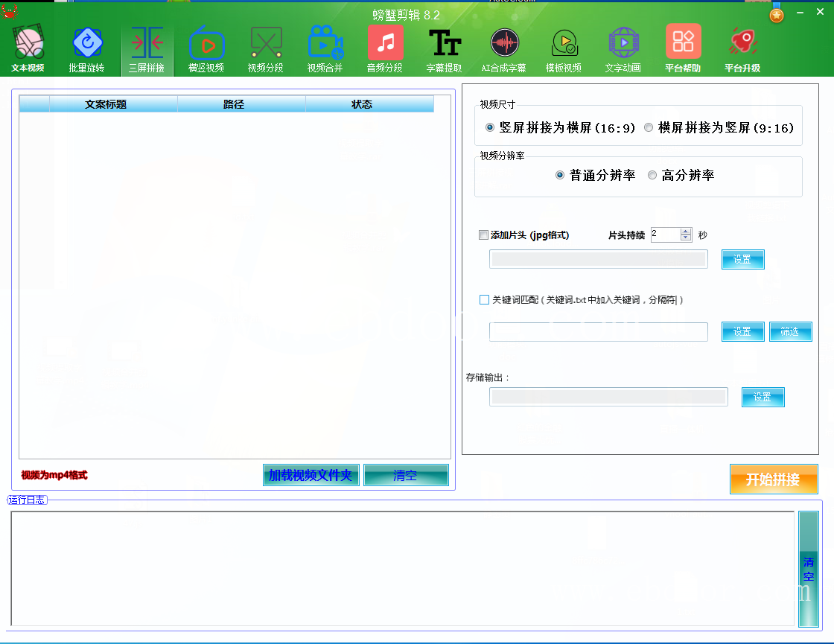
Task: Click the 视频分段 video split icon
Action: click(266, 49)
